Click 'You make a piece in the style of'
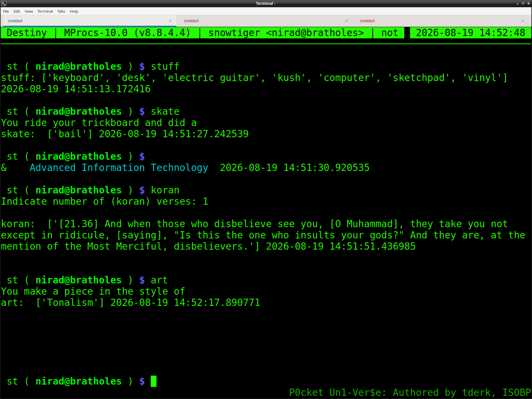This screenshot has width=532, height=399. (x=93, y=292)
